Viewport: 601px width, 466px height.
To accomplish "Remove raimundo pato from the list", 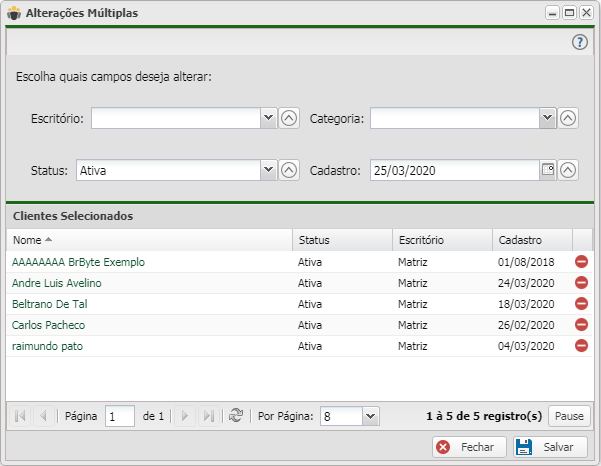I will [x=581, y=346].
